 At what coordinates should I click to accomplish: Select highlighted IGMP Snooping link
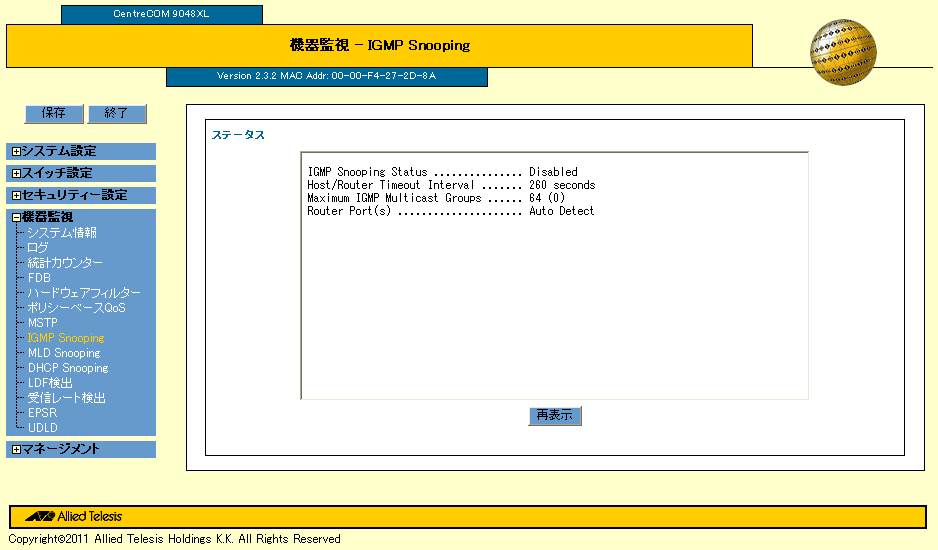[x=66, y=338]
